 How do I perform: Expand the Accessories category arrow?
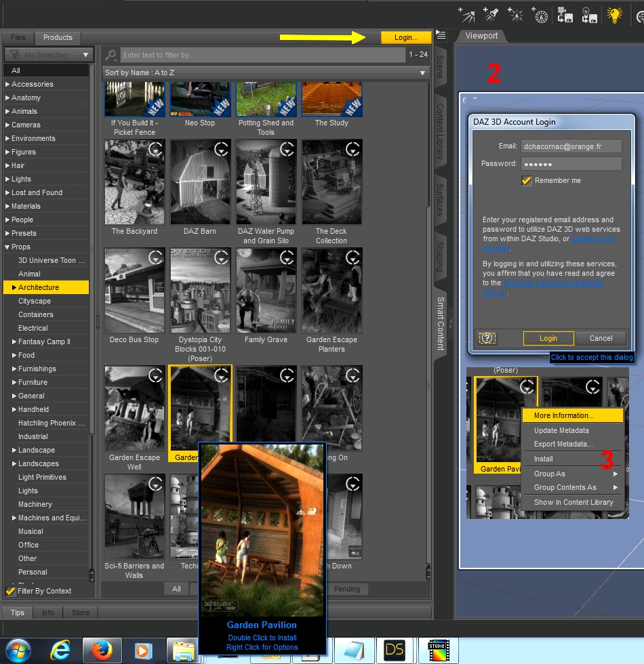point(7,84)
